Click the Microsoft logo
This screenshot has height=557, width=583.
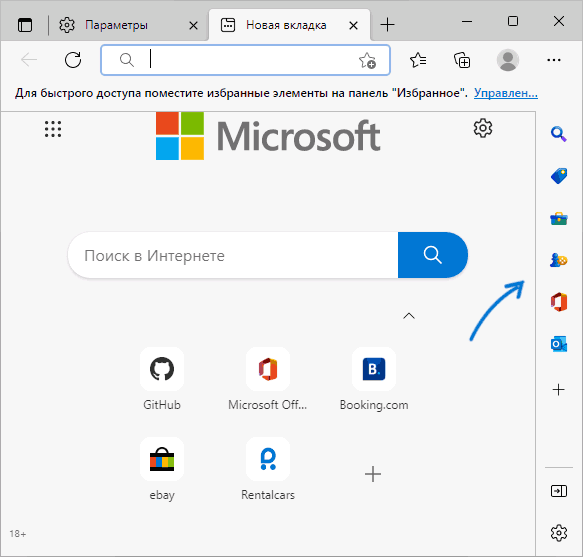coord(268,136)
